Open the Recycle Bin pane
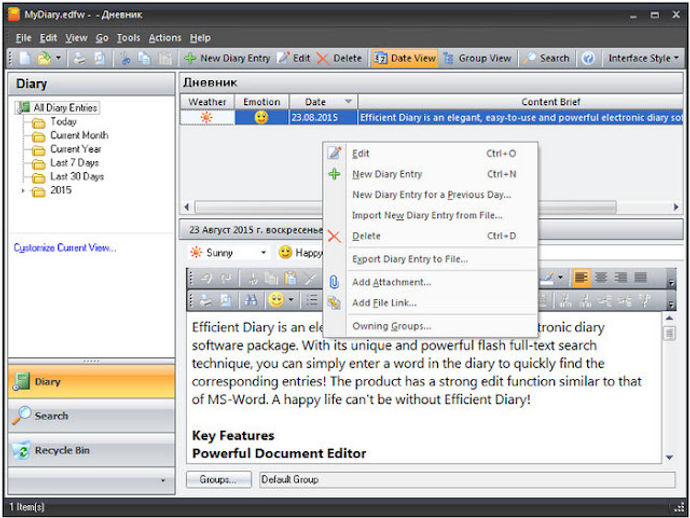The width and height of the screenshot is (690, 518). coord(91,450)
